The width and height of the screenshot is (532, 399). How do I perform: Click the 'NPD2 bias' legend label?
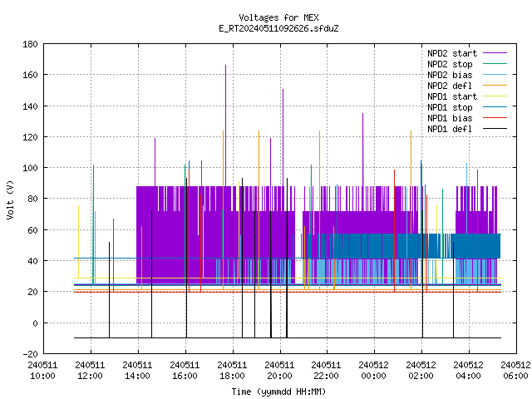450,75
